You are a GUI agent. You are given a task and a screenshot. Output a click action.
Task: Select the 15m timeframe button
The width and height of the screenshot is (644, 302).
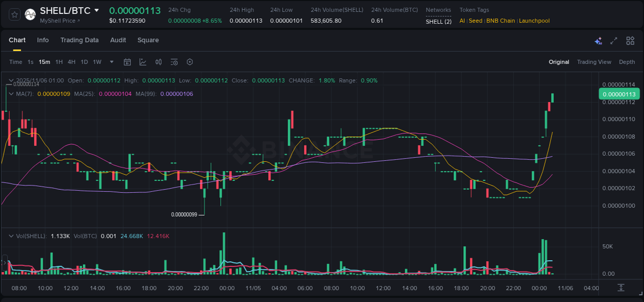44,62
